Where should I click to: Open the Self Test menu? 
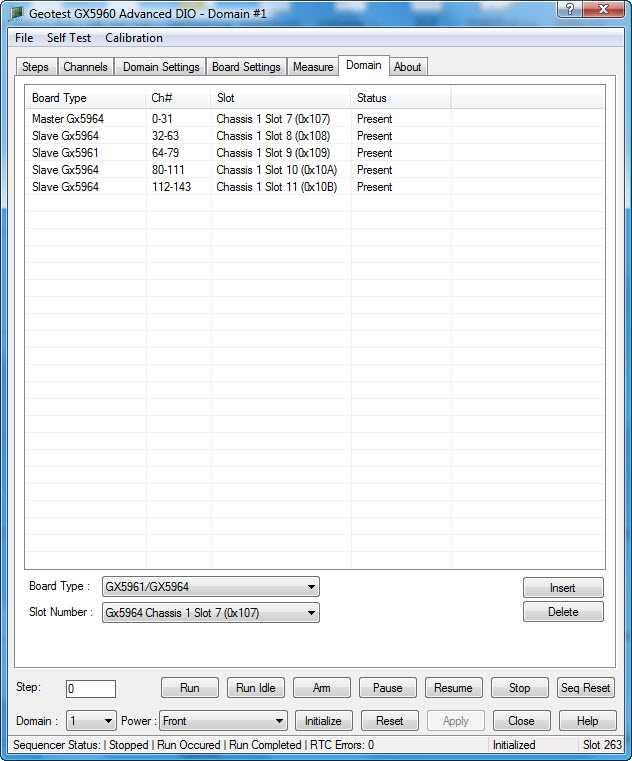point(68,38)
